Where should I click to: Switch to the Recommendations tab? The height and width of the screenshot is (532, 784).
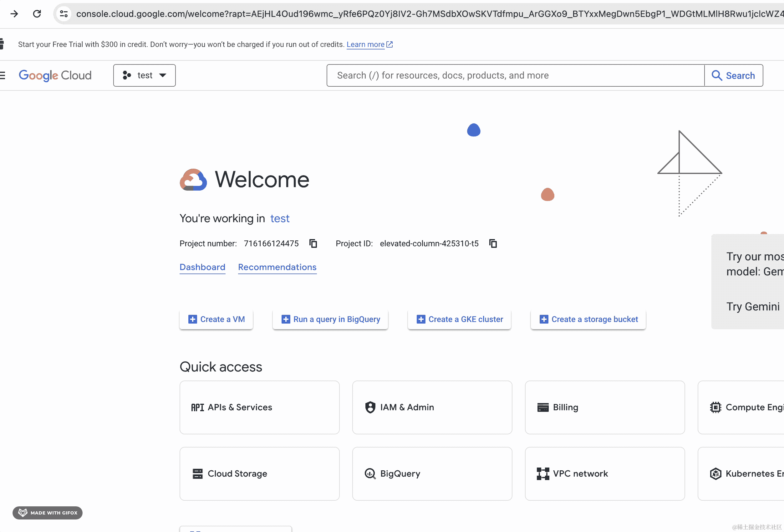pyautogui.click(x=277, y=267)
